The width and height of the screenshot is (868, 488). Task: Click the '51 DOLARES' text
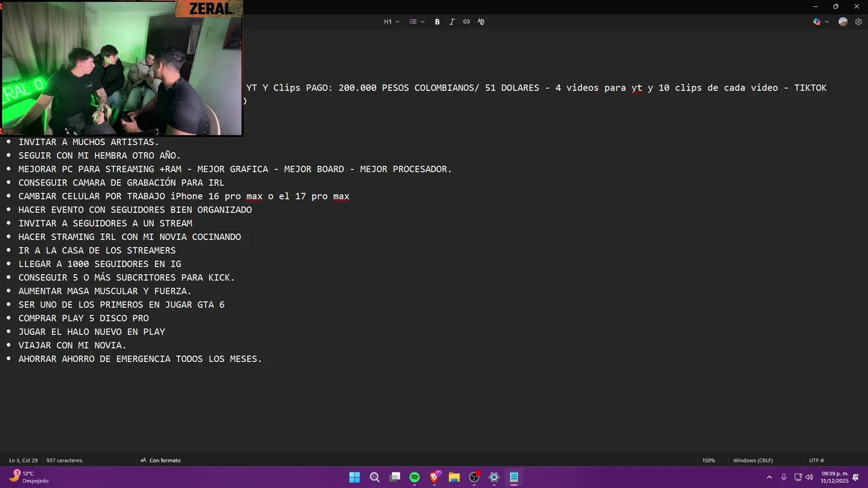[512, 87]
